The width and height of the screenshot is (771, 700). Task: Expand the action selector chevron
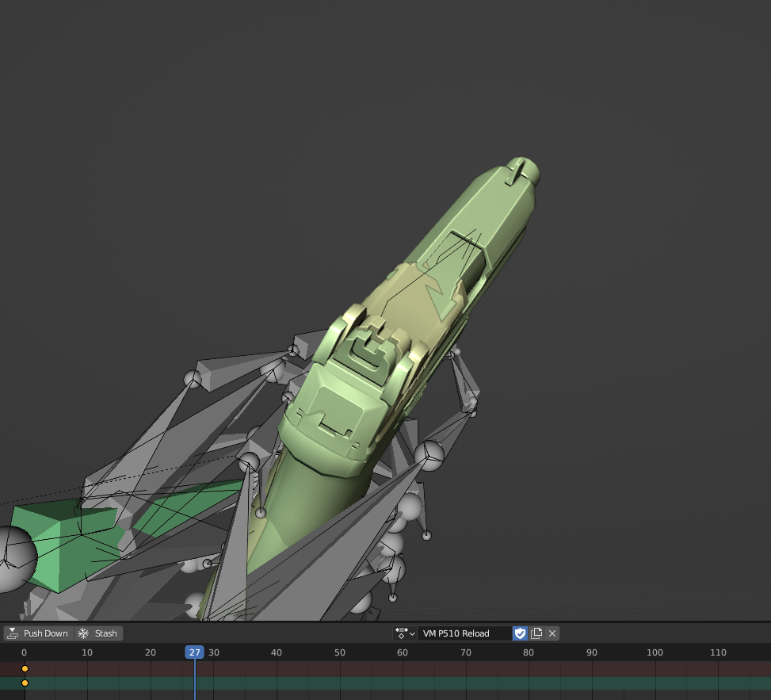413,633
